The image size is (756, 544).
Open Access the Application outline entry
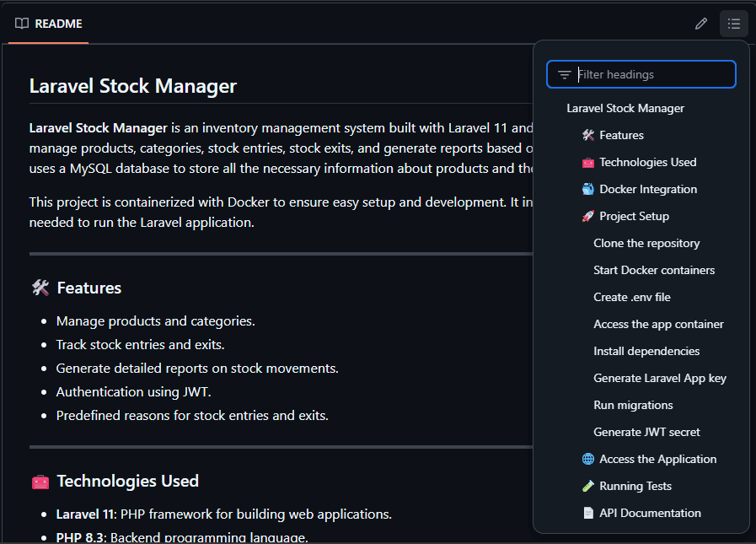coord(650,459)
